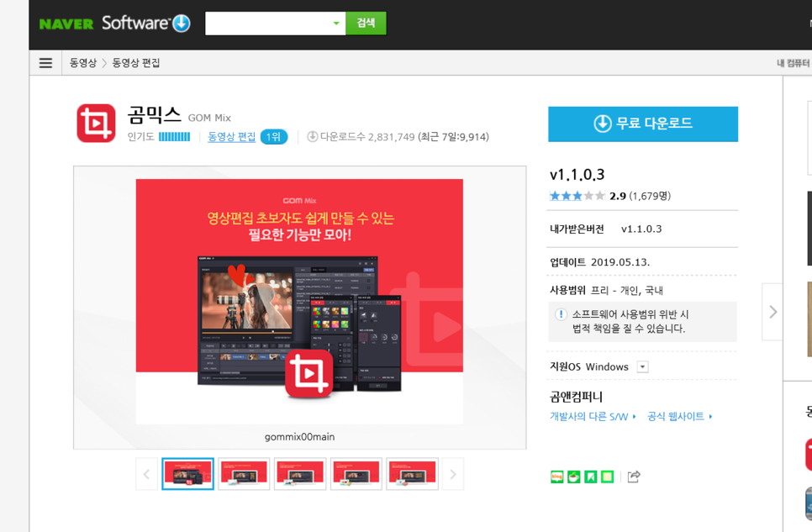Click the right sidebar next chevron

tap(772, 312)
